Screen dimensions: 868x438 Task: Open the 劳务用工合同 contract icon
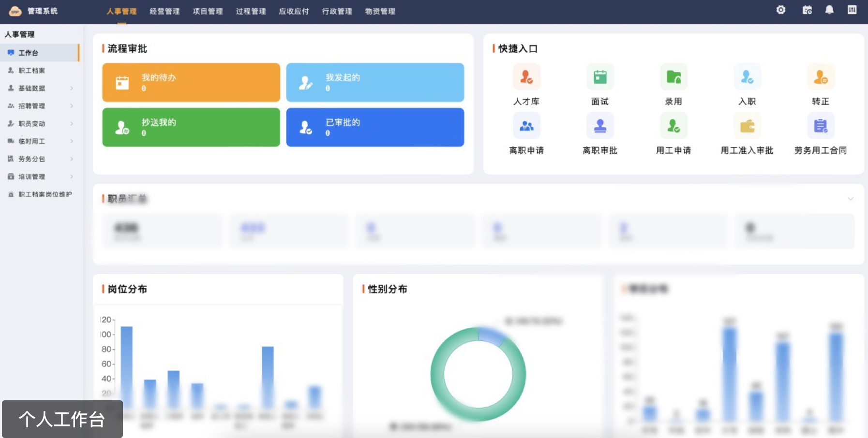coord(821,126)
